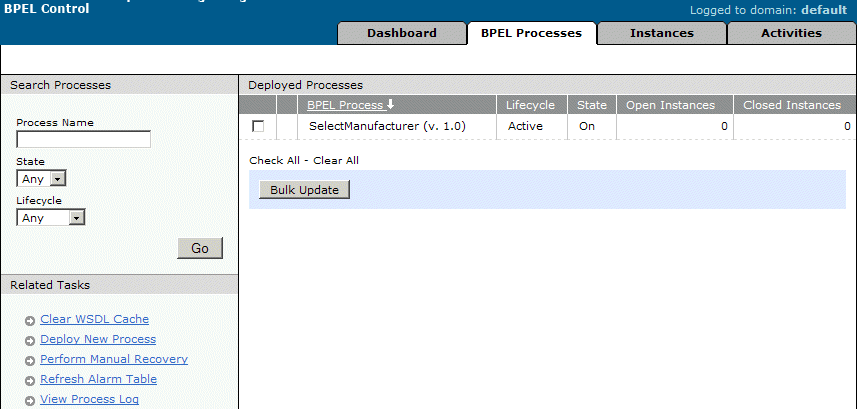Image resolution: width=857 pixels, height=409 pixels.
Task: Click the bullet icon beside Deploy New Process
Action: coord(30,341)
